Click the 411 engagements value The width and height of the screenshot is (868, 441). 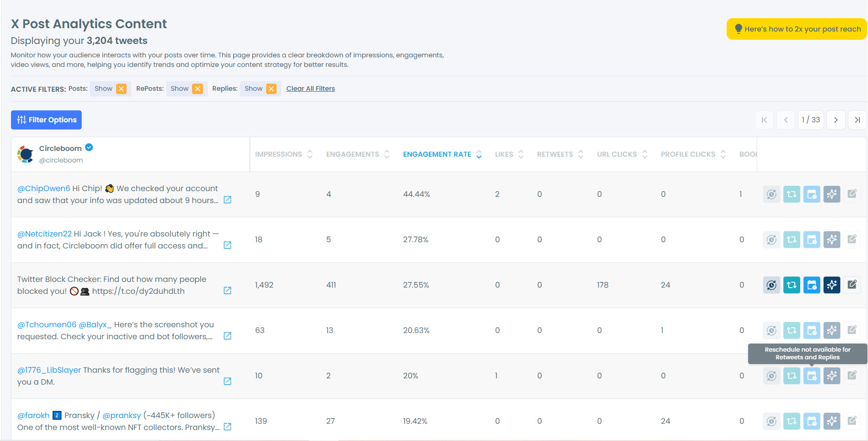(x=331, y=285)
